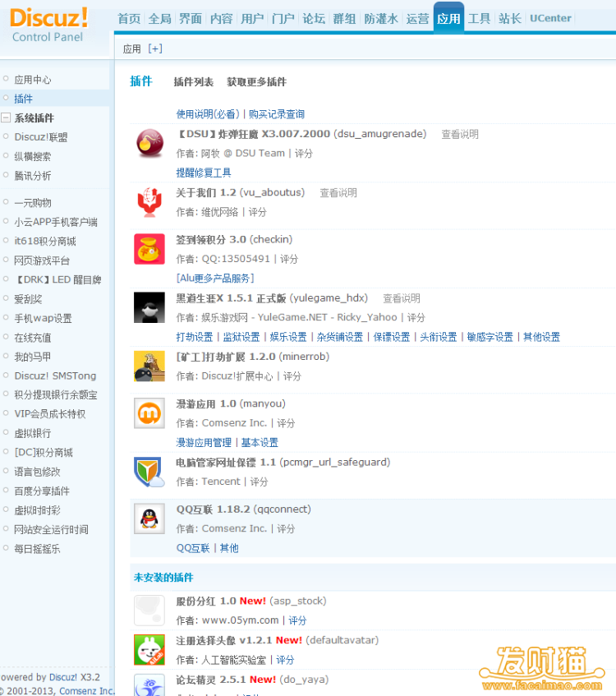616x696 pixels.
Task: Open the 防灌水 top menu
Action: point(381,19)
